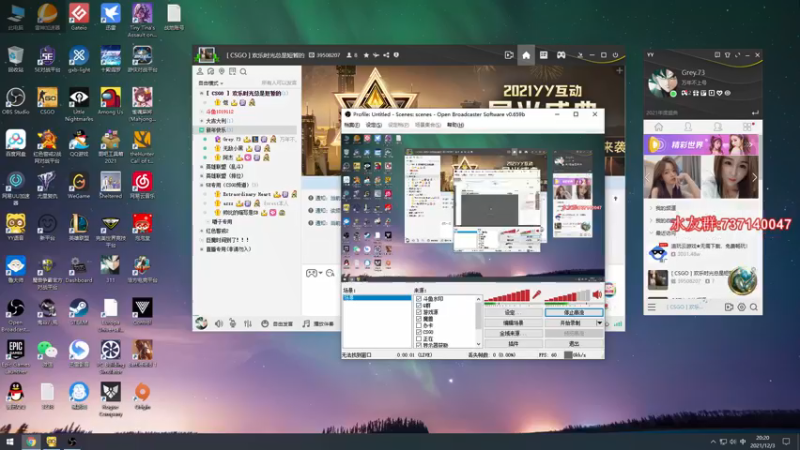Click the location pin icon above channel tree
Image resolution: width=800 pixels, height=450 pixels.
221,72
